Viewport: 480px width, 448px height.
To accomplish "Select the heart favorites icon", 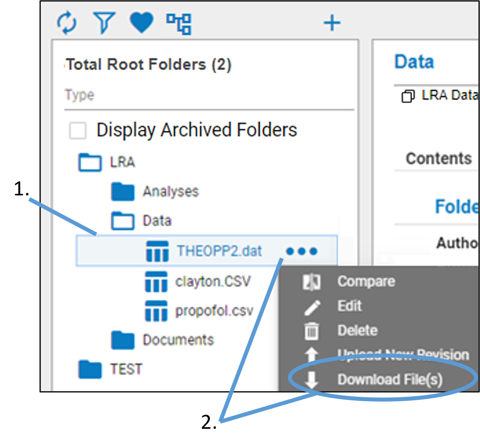I will coord(141,23).
